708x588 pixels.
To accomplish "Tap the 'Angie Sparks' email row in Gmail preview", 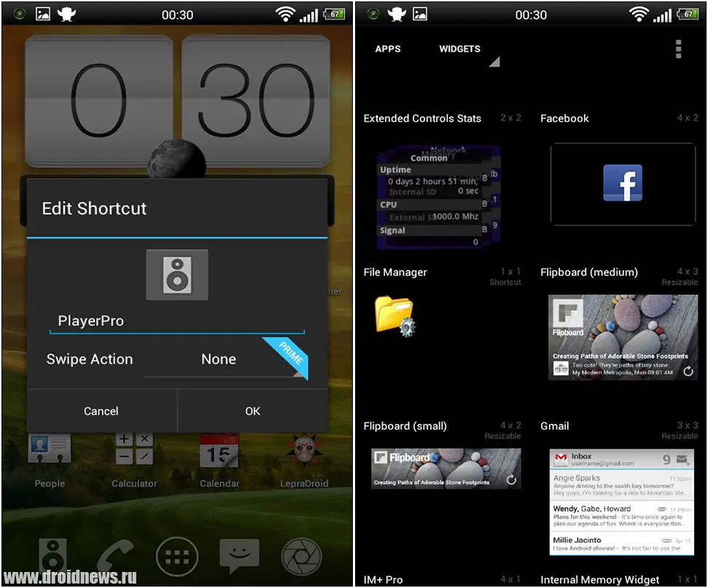I will click(x=622, y=484).
